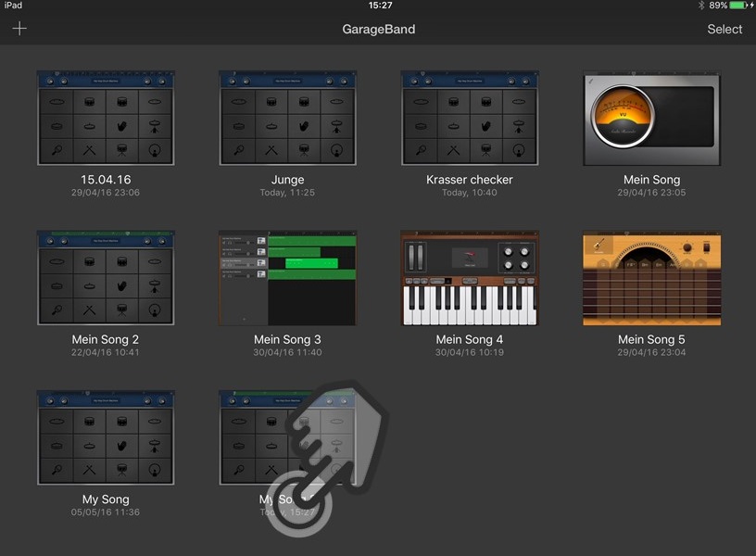
Task: Open the Mein Song 3 tracks thumbnail
Action: 287,278
